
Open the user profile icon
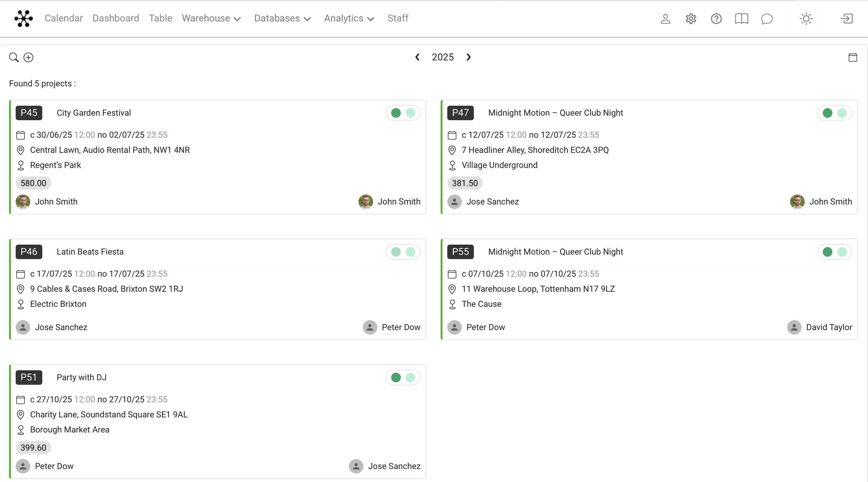click(665, 18)
